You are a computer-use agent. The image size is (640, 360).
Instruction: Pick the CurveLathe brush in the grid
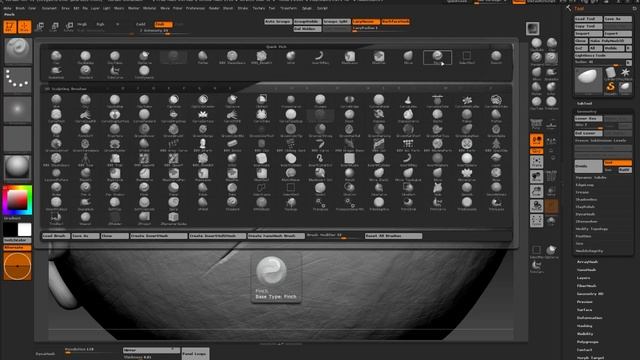click(408, 101)
